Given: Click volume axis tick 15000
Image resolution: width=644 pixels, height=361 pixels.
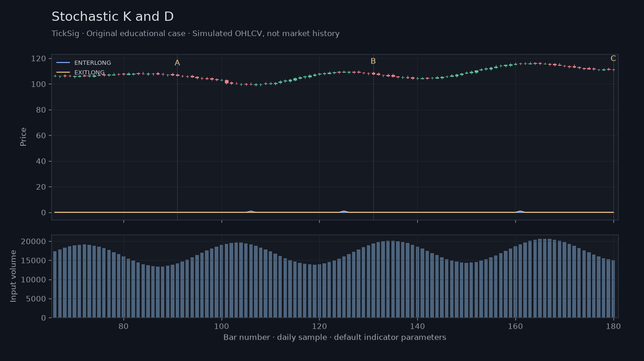Looking at the screenshot, I should tap(33, 261).
